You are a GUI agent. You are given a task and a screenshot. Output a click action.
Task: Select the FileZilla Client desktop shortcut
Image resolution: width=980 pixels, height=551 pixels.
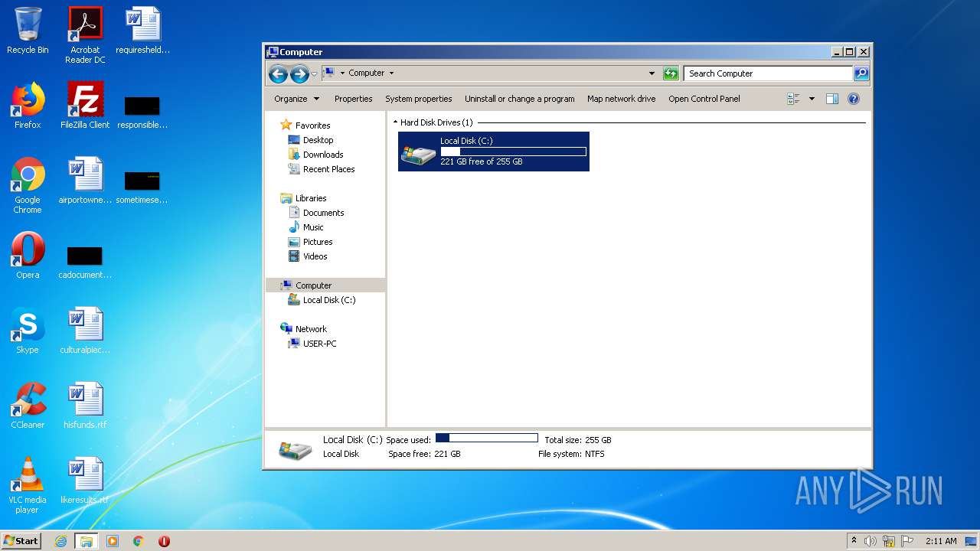(x=85, y=106)
